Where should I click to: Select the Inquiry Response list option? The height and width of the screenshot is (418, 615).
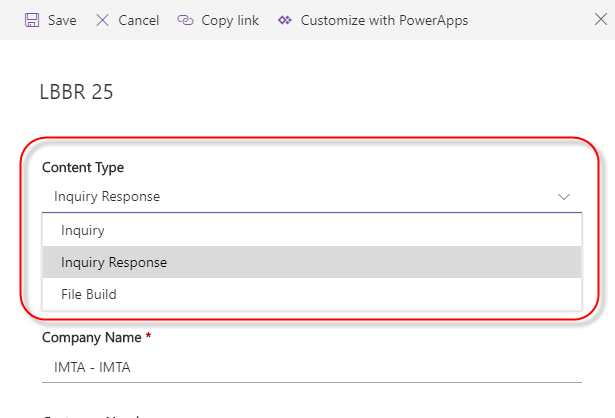[114, 262]
